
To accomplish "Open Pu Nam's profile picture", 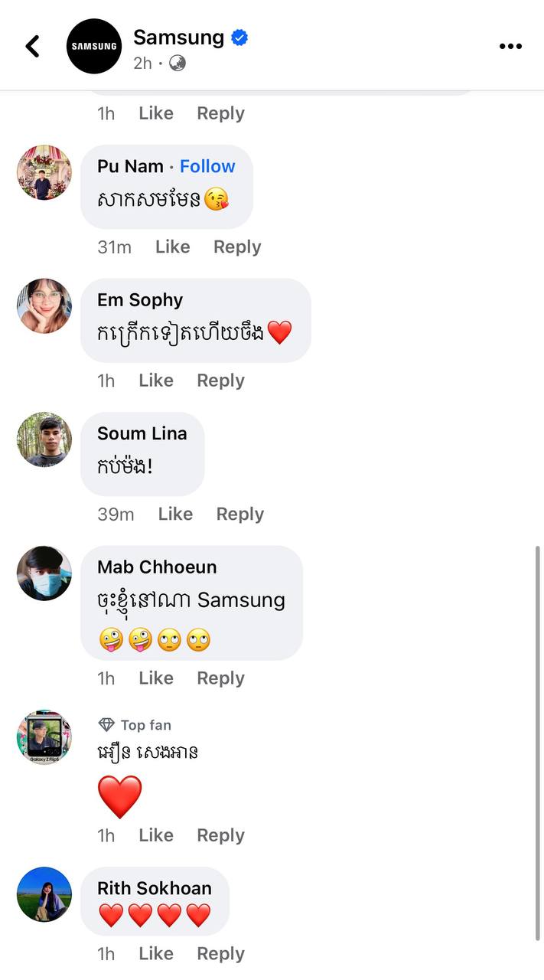I will pos(44,172).
